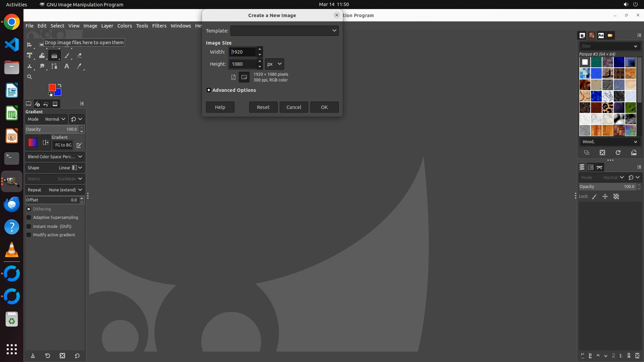The image size is (644, 362).
Task: Expand Advanced Options section
Action: (x=209, y=90)
